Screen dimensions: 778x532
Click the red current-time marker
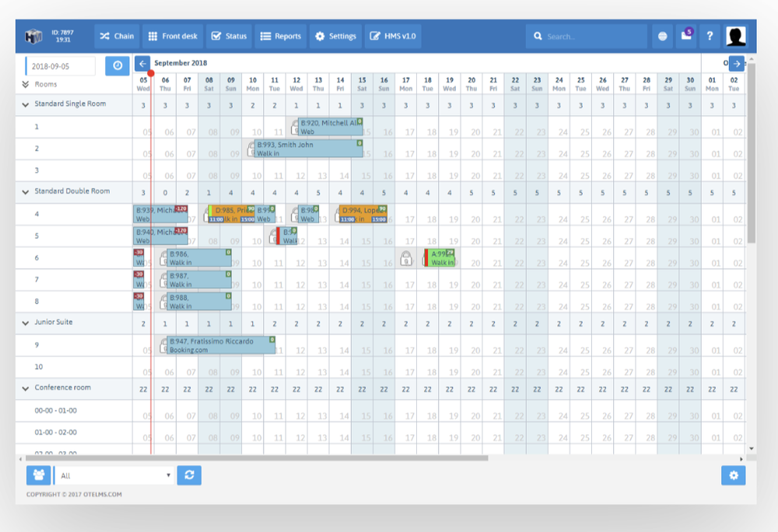coord(151,73)
